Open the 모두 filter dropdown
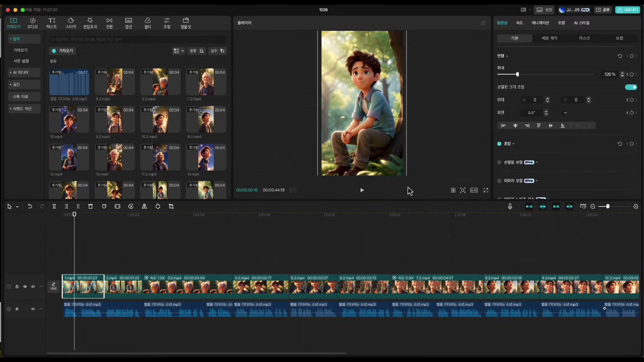Image resolution: width=644 pixels, height=362 pixels. click(218, 51)
